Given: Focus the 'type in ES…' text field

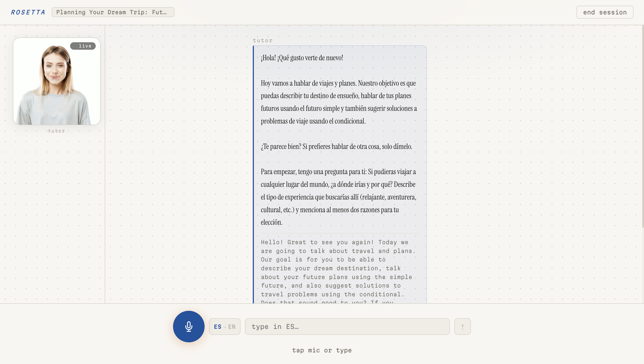Looking at the screenshot, I should coord(347,327).
